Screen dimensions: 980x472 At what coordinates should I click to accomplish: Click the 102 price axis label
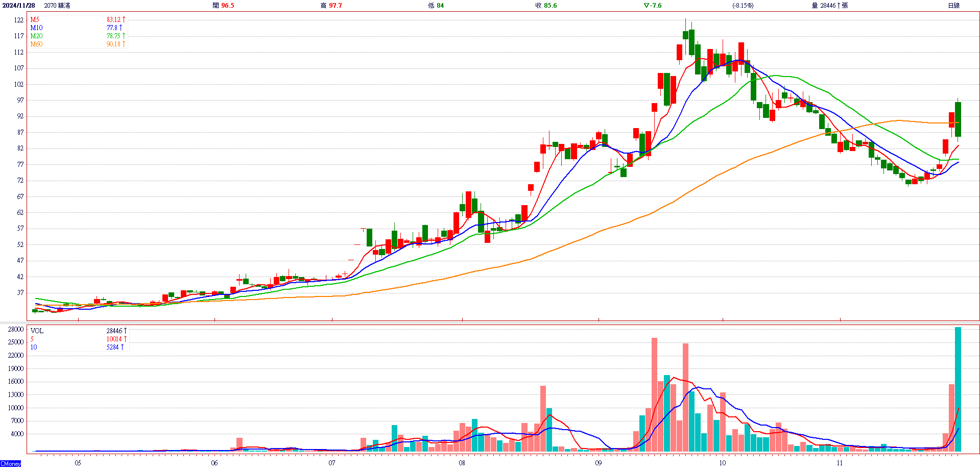(x=19, y=84)
